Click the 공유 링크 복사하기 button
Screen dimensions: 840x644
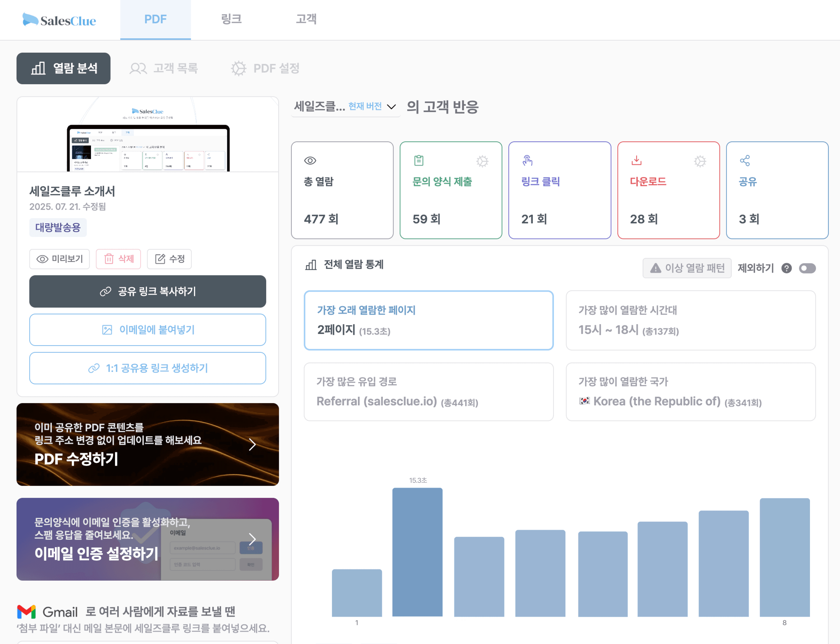[148, 291]
